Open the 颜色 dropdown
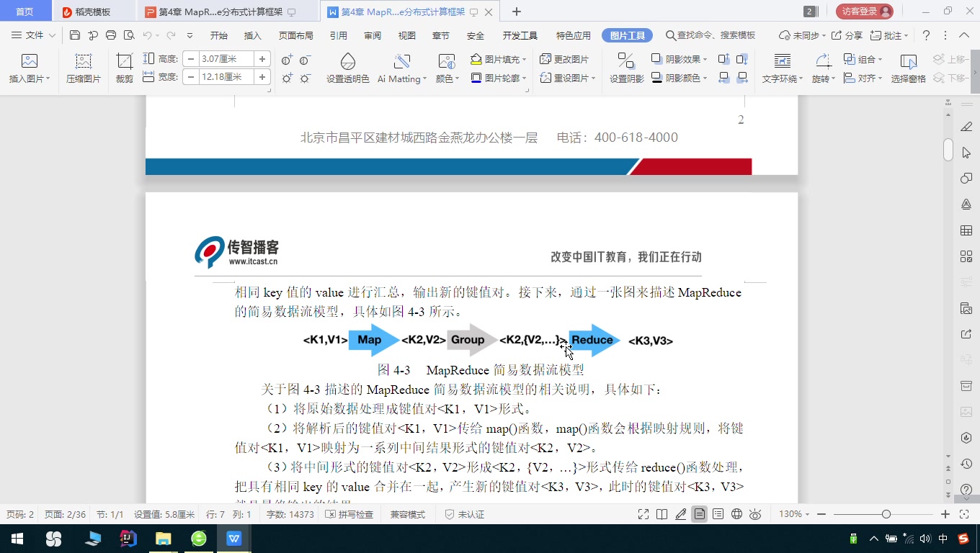Image resolution: width=980 pixels, height=553 pixels. point(446,68)
